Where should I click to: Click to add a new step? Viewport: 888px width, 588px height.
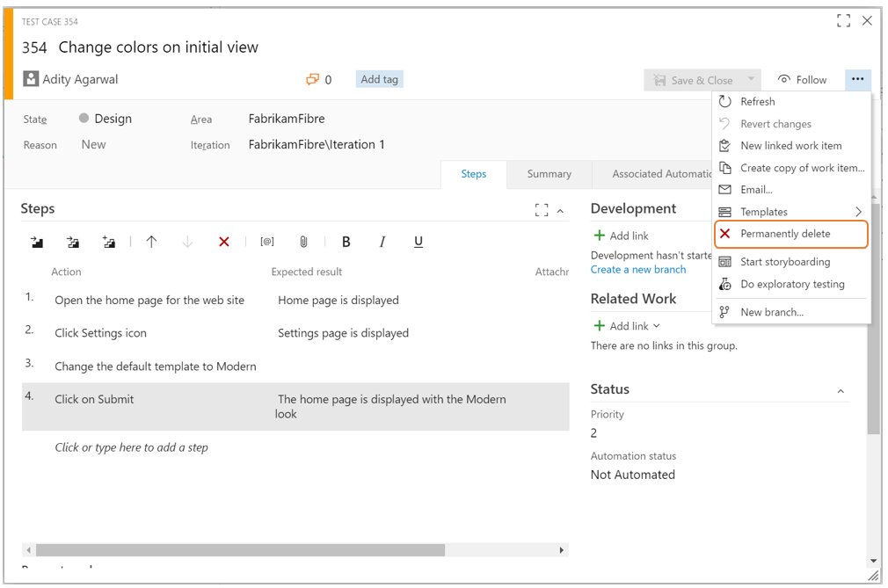(x=131, y=447)
